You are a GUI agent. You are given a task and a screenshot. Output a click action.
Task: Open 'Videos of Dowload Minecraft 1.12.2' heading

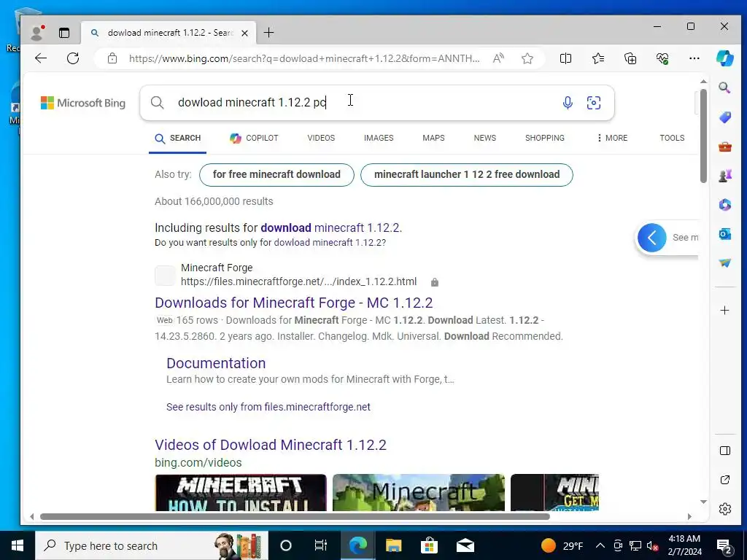(271, 445)
